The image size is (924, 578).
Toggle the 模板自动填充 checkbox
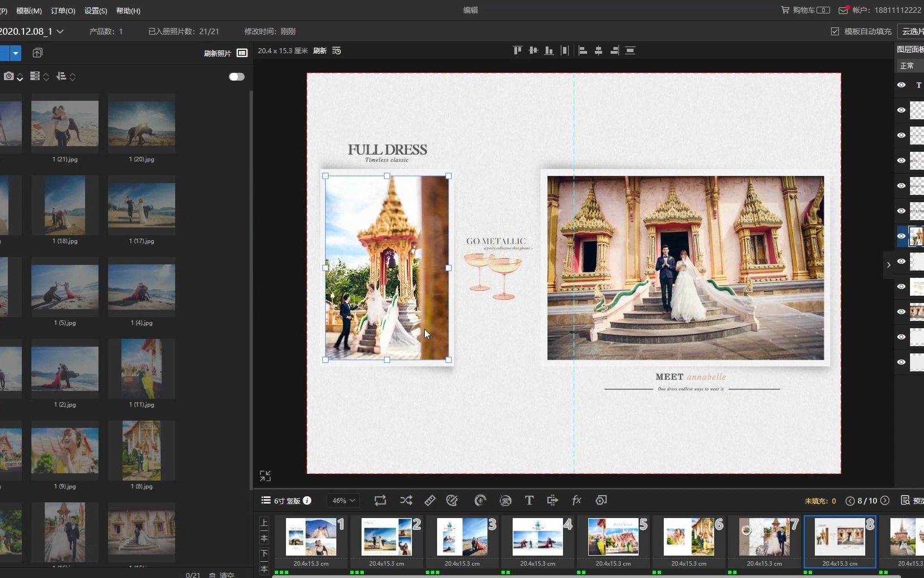pos(835,31)
